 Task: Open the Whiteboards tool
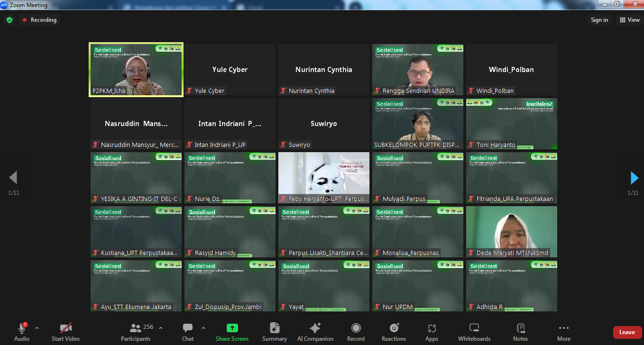coord(474,332)
